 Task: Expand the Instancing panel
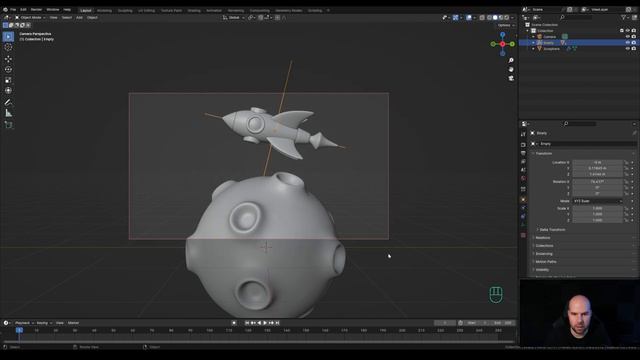[543, 254]
